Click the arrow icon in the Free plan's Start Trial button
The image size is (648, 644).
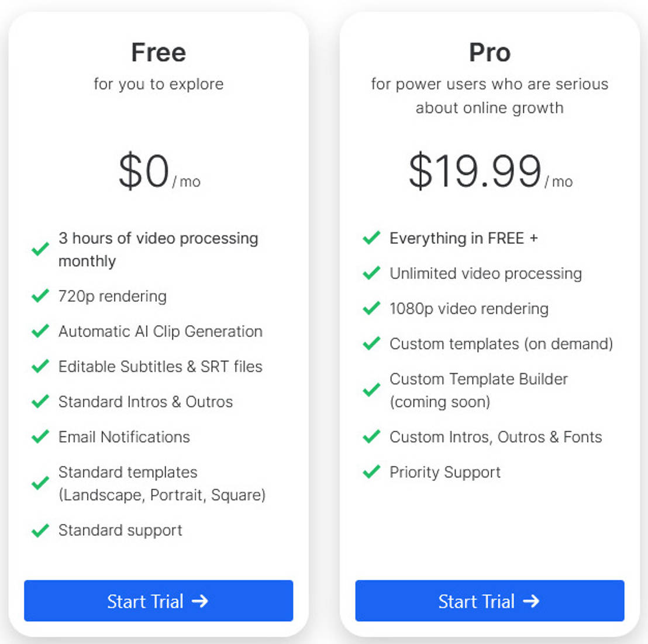(201, 601)
